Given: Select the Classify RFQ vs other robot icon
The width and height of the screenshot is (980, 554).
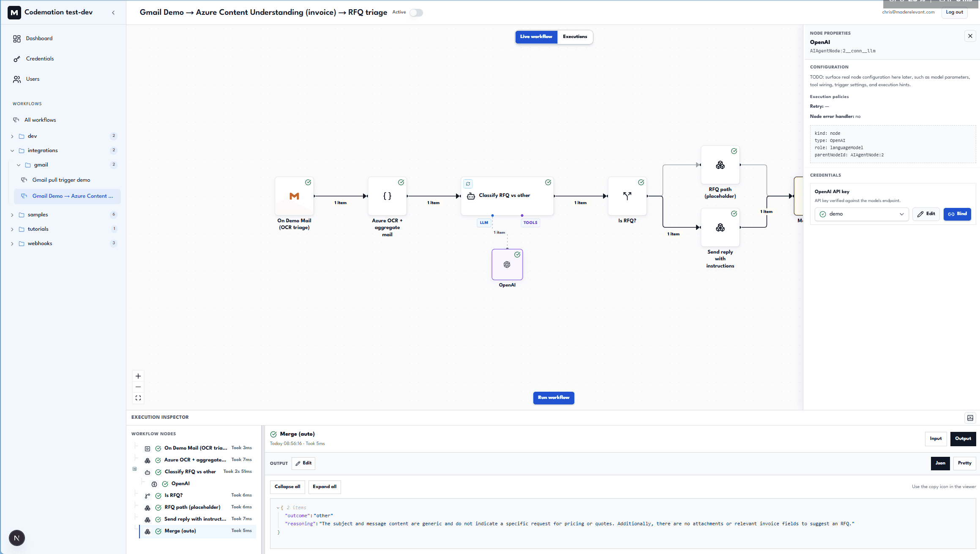Looking at the screenshot, I should [471, 196].
